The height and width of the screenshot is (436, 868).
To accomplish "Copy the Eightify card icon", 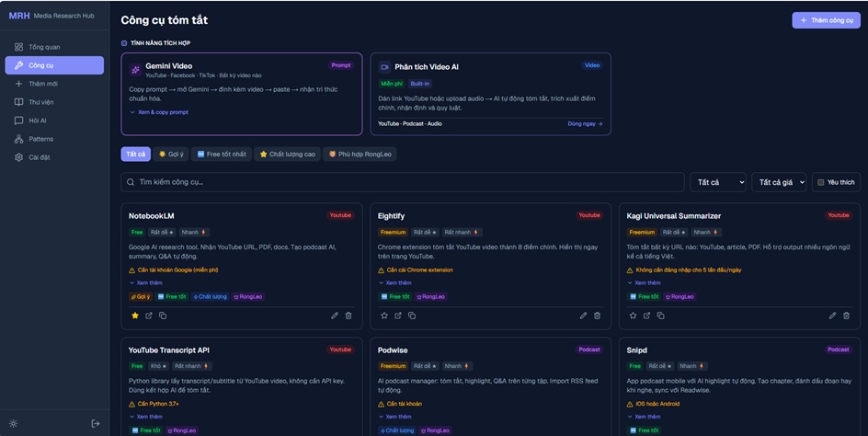I will point(412,316).
